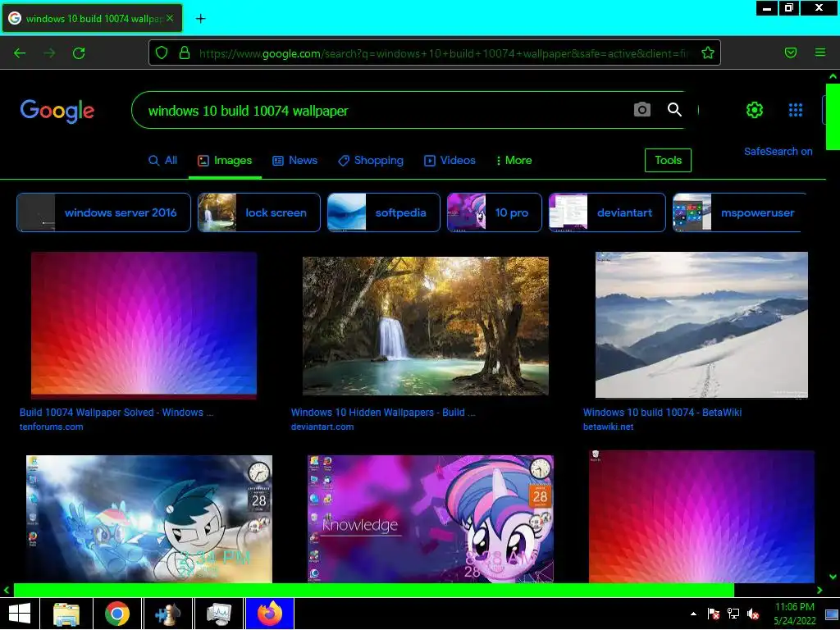Click the vertical scrollbar up arrow
Image resolution: width=840 pixels, height=630 pixels.
tap(833, 76)
